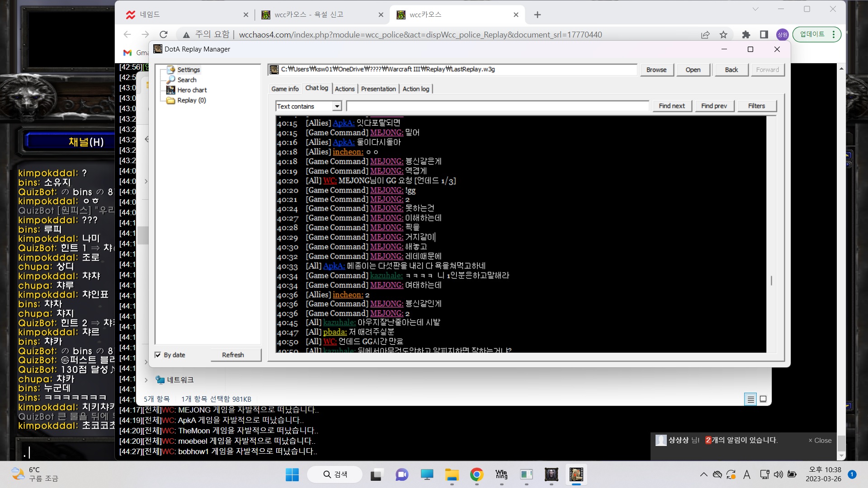The image size is (868, 488).
Task: Click the Open button
Action: point(693,70)
